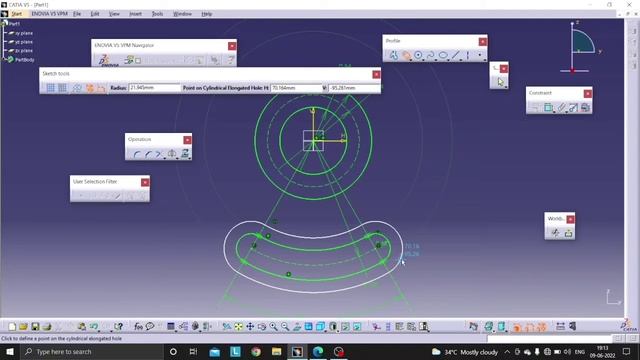Click the Sketch Analysis icon in Workbench toolbar
This screenshot has height=360, width=640.
(x=556, y=233)
